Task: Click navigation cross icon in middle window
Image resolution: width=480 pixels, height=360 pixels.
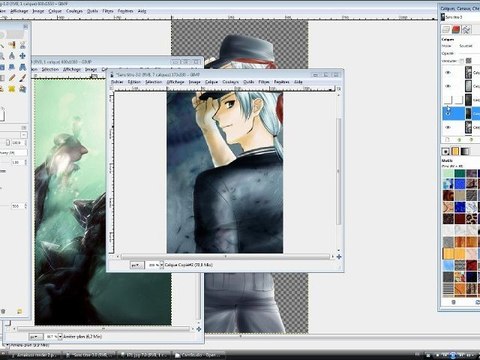Action: [199, 329]
